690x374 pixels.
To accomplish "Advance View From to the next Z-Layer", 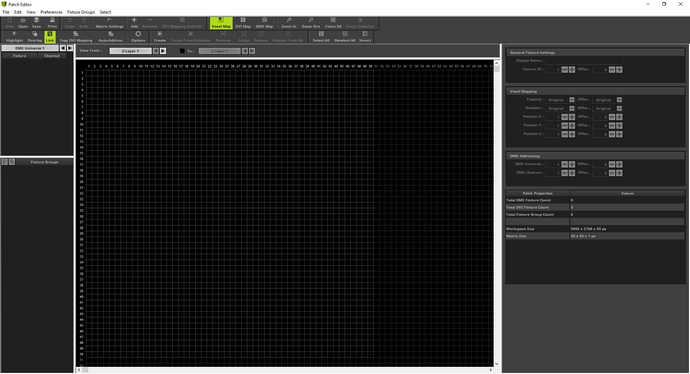I will click(x=163, y=51).
